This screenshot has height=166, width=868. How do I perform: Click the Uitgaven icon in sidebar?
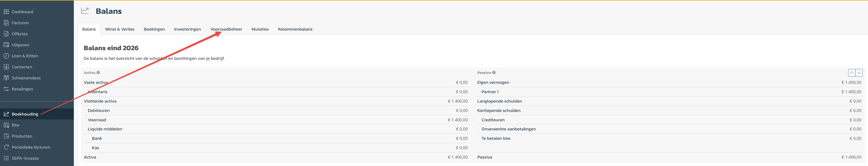pos(6,45)
